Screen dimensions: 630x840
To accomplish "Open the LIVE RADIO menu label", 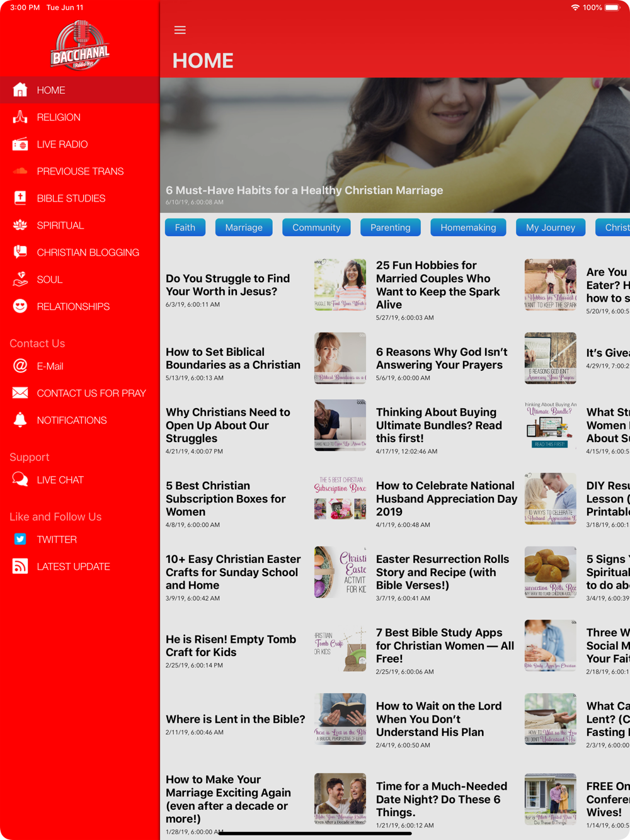I will [62, 144].
